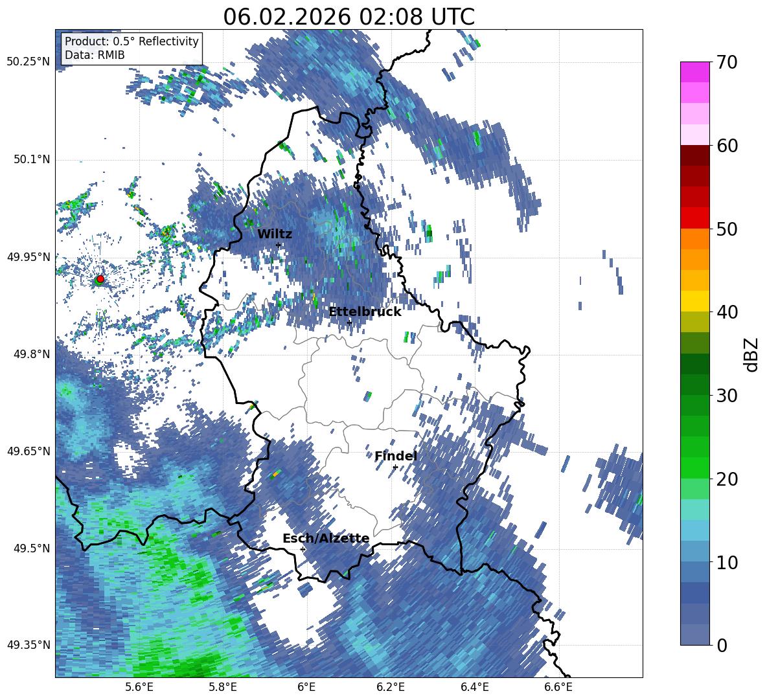
Task: Click the Ettelbruck city label
Action: tap(365, 312)
